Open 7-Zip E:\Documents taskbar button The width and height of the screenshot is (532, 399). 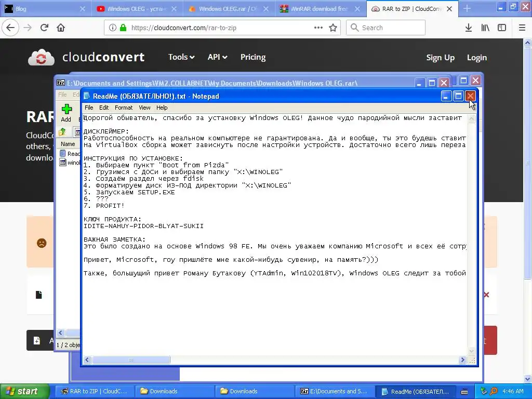[x=335, y=391]
